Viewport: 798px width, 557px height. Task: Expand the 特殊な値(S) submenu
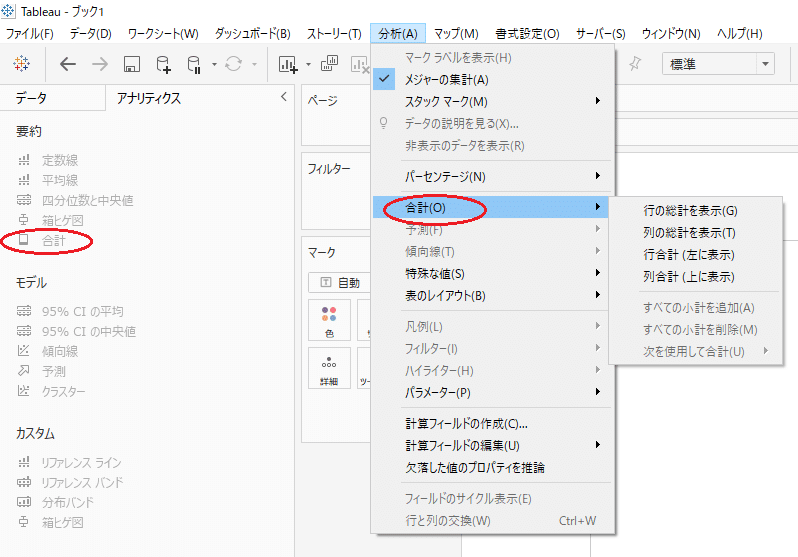click(492, 273)
